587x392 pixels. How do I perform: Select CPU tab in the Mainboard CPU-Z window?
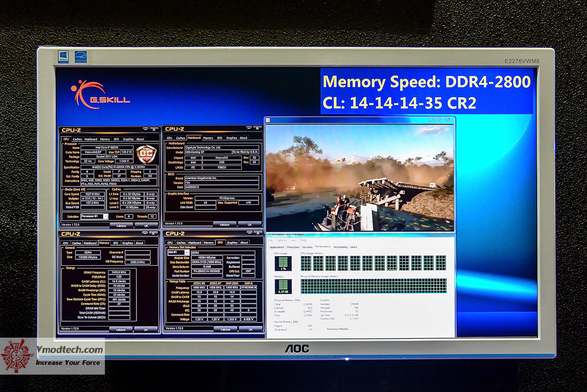coord(169,138)
